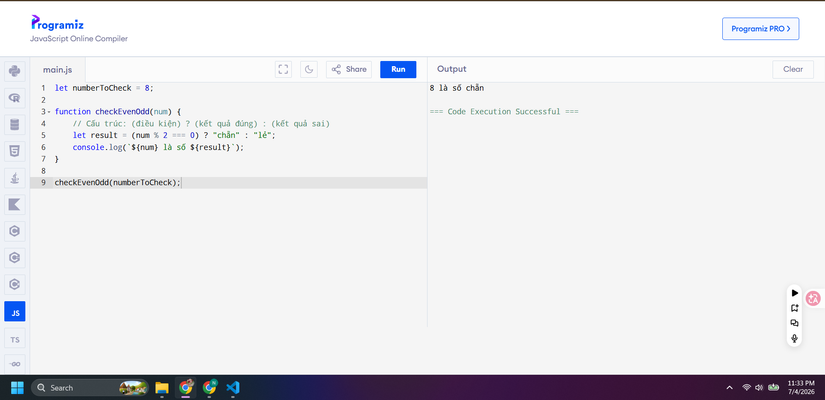
Task: Click the pink translate floating icon
Action: 813,298
